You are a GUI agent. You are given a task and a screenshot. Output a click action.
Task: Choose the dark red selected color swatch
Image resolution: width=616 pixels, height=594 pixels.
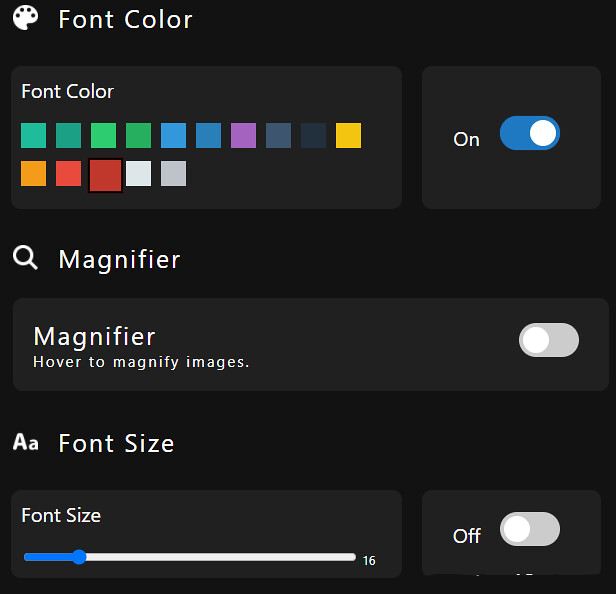tap(105, 175)
